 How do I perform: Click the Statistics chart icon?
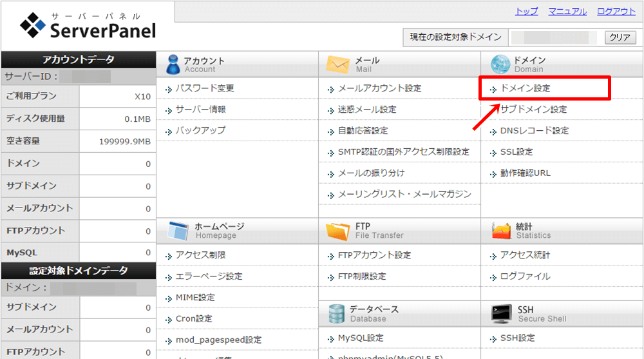point(501,231)
